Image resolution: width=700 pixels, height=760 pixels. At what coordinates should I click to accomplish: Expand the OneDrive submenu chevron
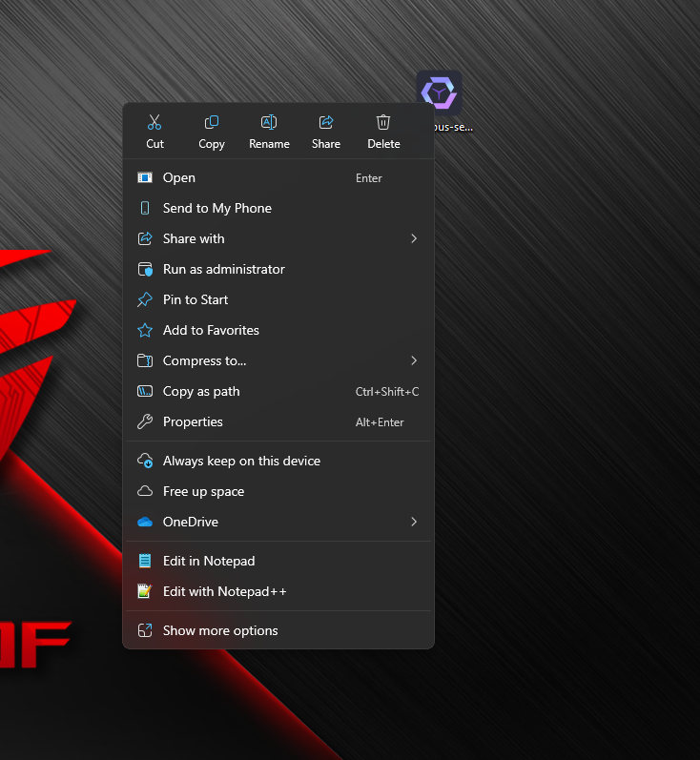(414, 522)
